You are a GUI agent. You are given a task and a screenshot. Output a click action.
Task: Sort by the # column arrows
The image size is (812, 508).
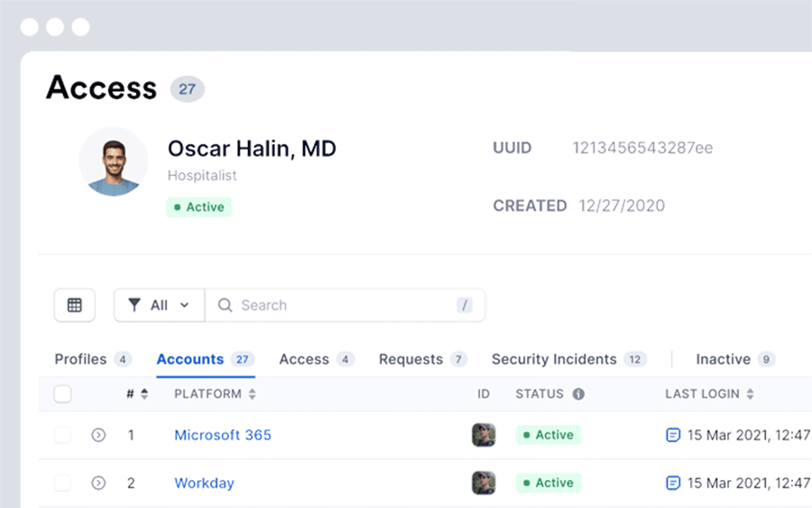coord(144,394)
